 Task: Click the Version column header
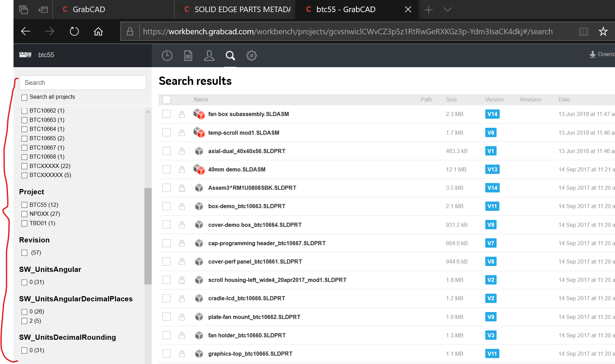(x=494, y=99)
